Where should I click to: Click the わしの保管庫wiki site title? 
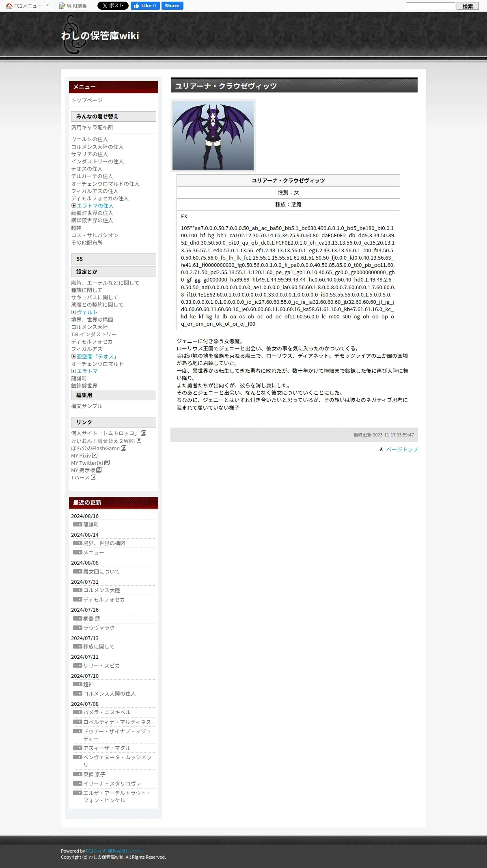(x=100, y=36)
